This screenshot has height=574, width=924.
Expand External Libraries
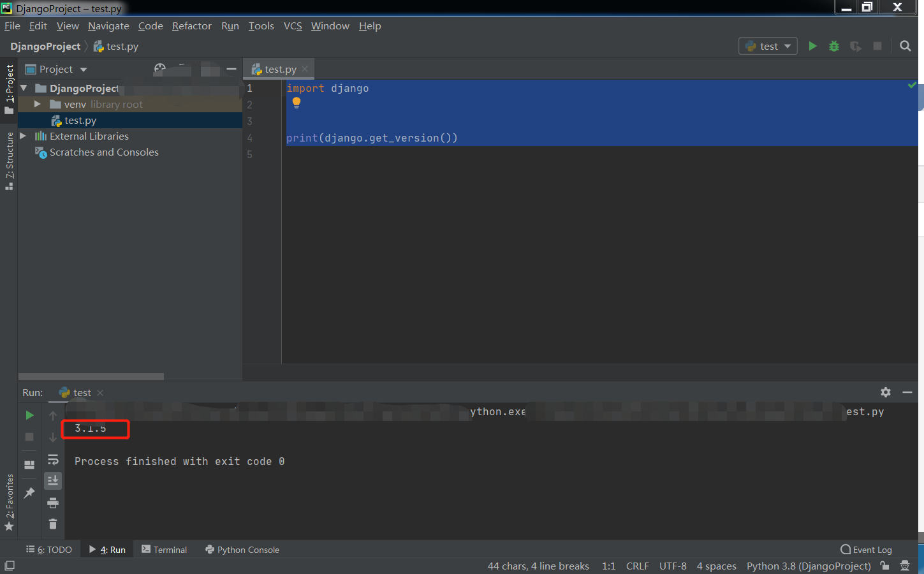[x=23, y=136]
